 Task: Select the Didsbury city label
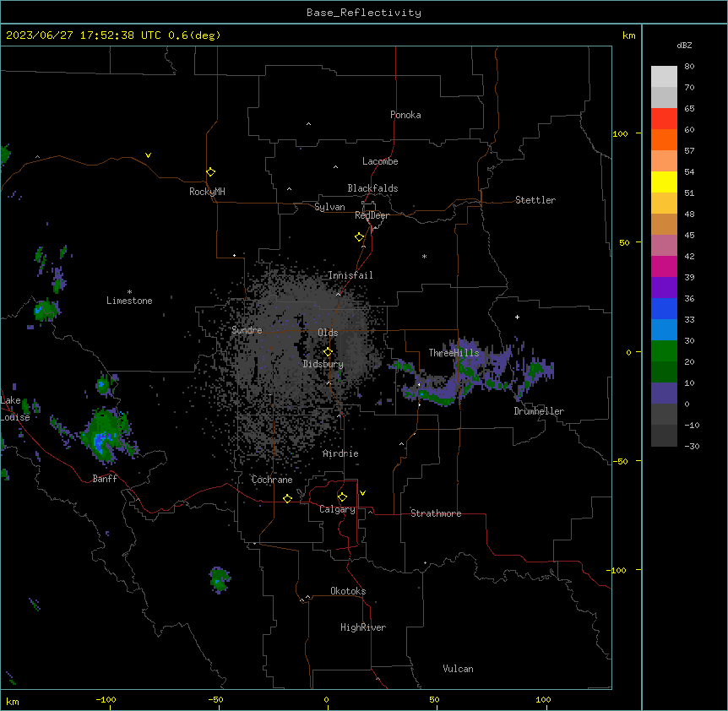pyautogui.click(x=323, y=364)
